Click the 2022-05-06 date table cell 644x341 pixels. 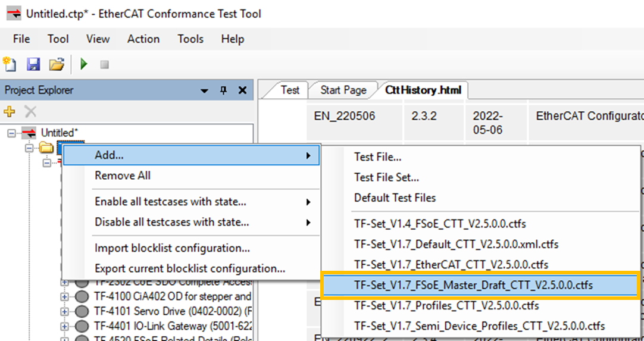click(496, 123)
